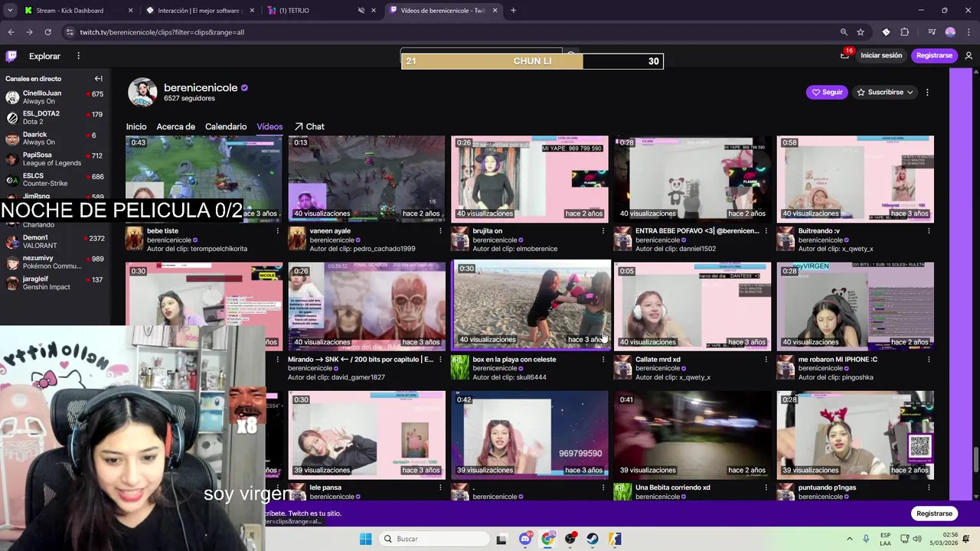This screenshot has width=980, height=551.
Task: Click the Windows Start button
Action: (365, 539)
